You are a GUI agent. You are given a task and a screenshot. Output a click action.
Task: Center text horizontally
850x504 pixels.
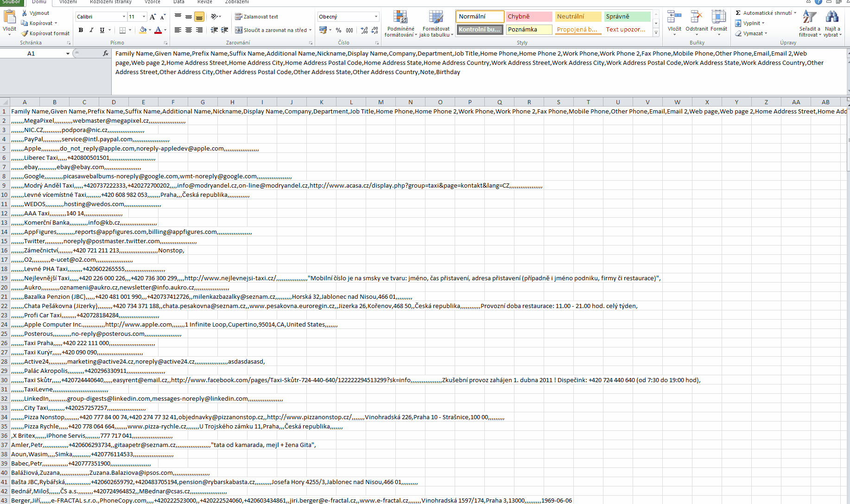point(189,30)
